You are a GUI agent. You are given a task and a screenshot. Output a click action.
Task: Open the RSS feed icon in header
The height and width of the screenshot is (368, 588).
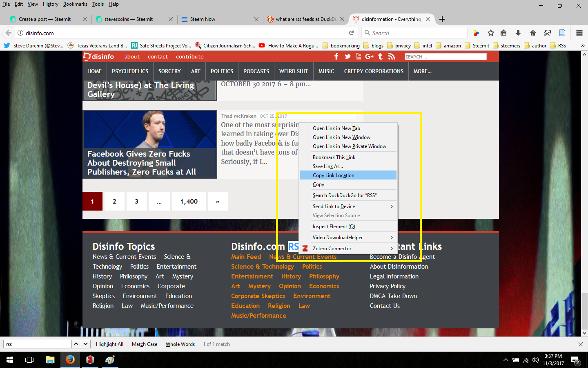(x=392, y=56)
